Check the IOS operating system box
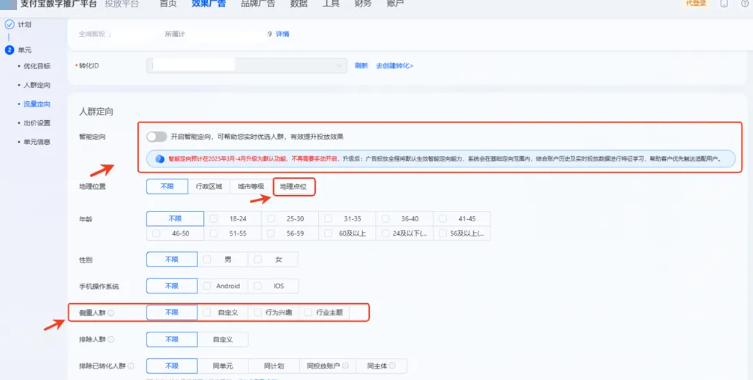Image resolution: width=753 pixels, height=380 pixels. click(258, 286)
